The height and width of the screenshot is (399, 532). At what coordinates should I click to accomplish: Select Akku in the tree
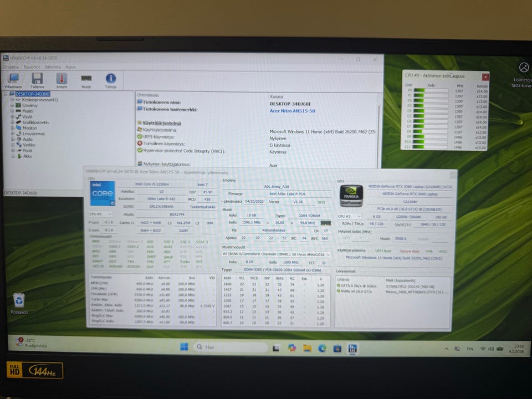click(x=28, y=156)
